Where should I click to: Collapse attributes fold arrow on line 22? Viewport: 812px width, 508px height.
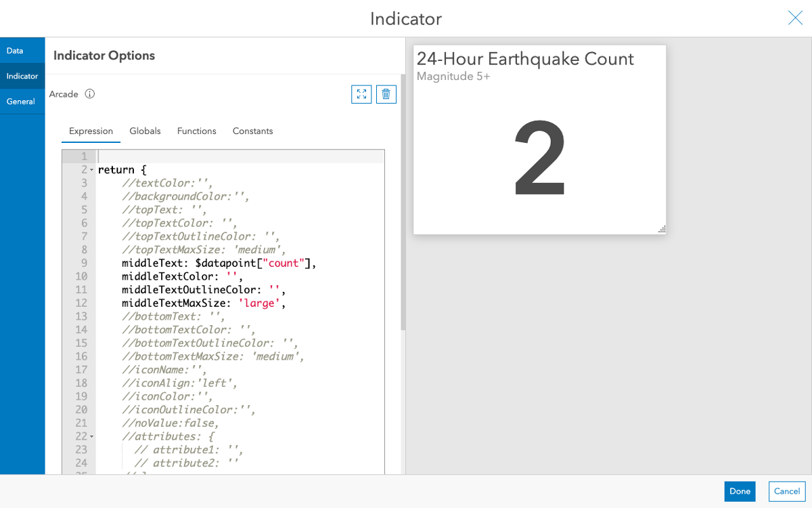coord(92,437)
